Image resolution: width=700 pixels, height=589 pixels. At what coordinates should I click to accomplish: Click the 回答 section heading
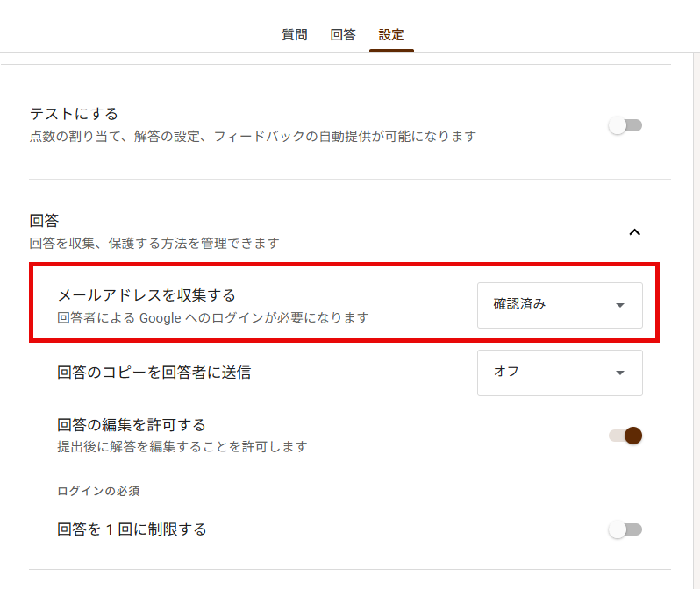[44, 220]
